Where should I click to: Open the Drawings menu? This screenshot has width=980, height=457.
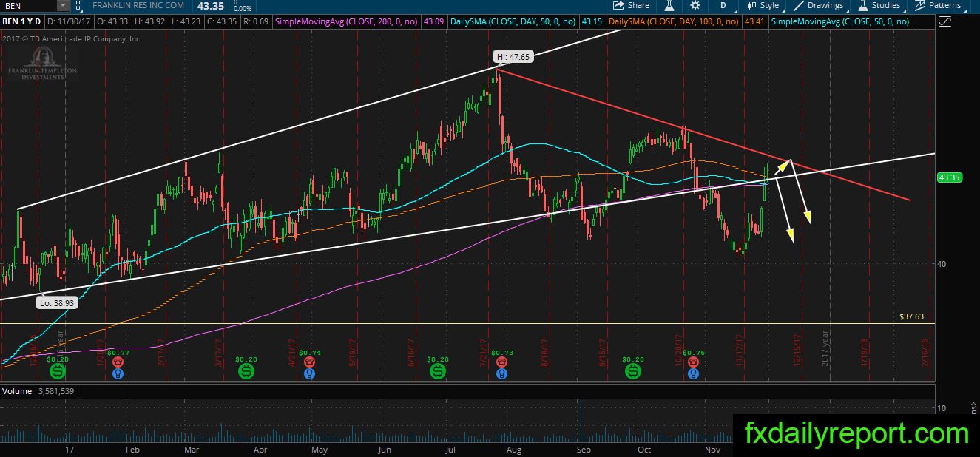[818, 5]
